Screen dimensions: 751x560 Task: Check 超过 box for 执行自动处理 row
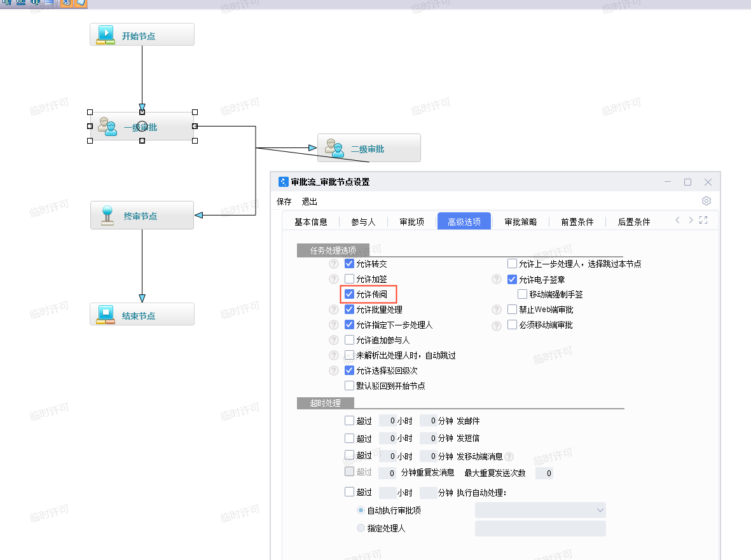[349, 491]
